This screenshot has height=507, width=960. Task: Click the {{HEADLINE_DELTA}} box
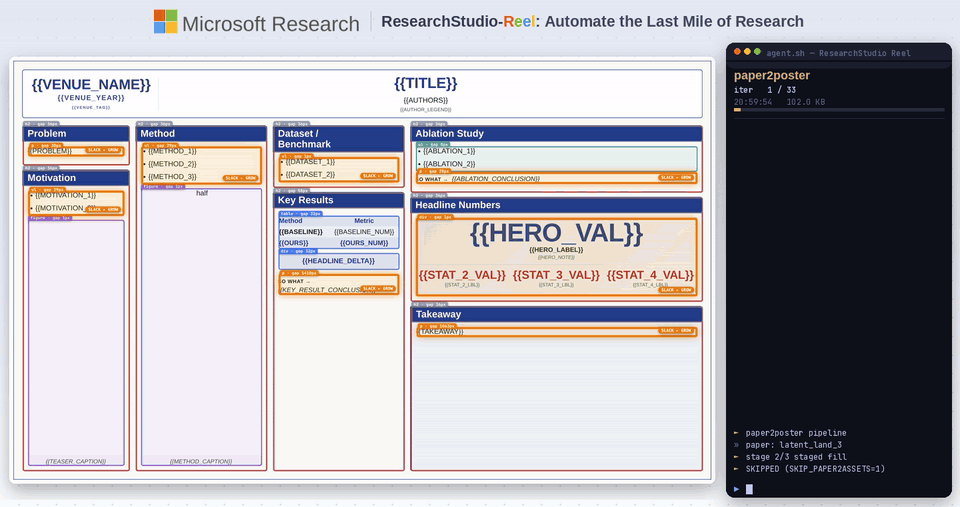point(339,261)
